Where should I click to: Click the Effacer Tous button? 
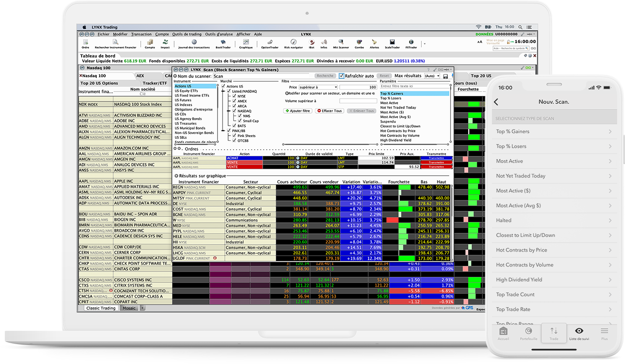click(x=329, y=111)
